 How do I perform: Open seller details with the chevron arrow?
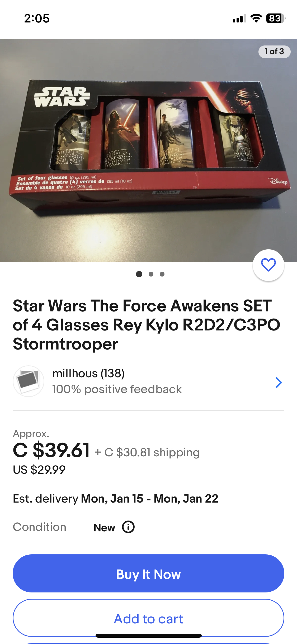pyautogui.click(x=279, y=382)
